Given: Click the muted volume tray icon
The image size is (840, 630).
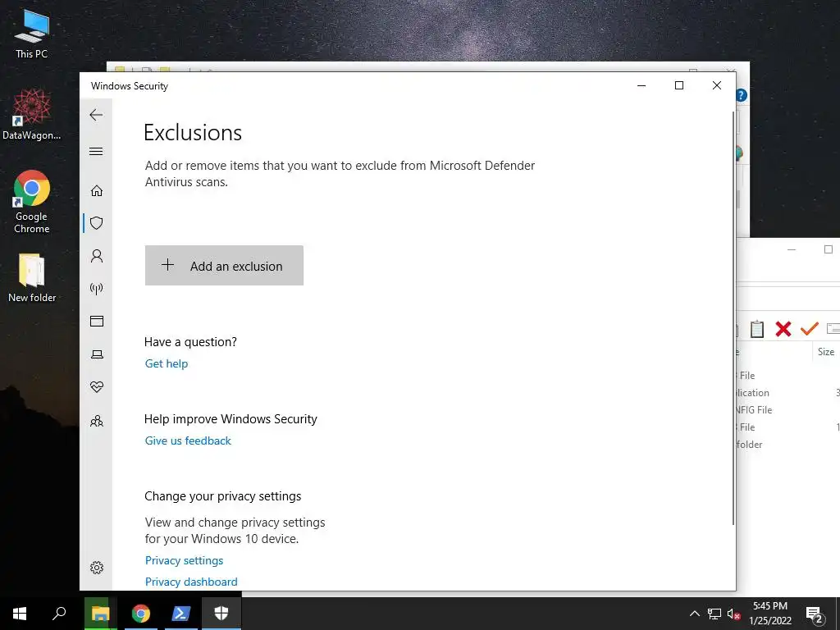Looking at the screenshot, I should (733, 614).
